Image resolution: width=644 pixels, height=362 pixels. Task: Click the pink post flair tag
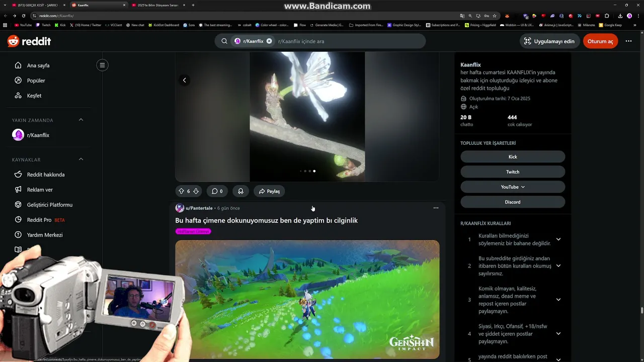193,231
